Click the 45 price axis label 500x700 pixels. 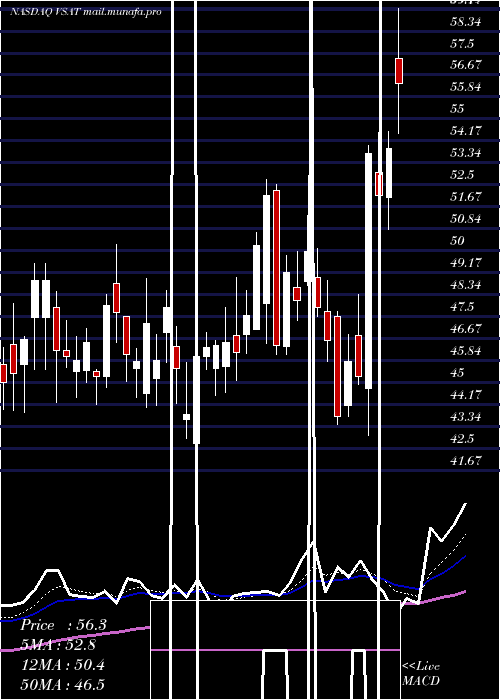point(458,372)
